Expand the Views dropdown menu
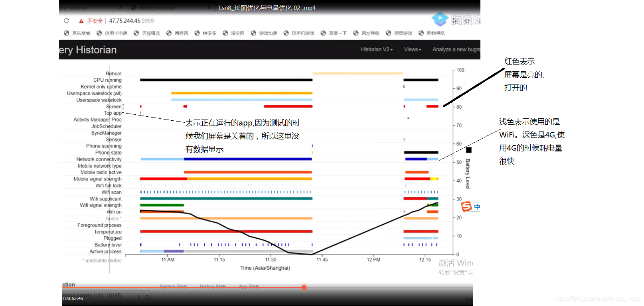 coord(413,49)
